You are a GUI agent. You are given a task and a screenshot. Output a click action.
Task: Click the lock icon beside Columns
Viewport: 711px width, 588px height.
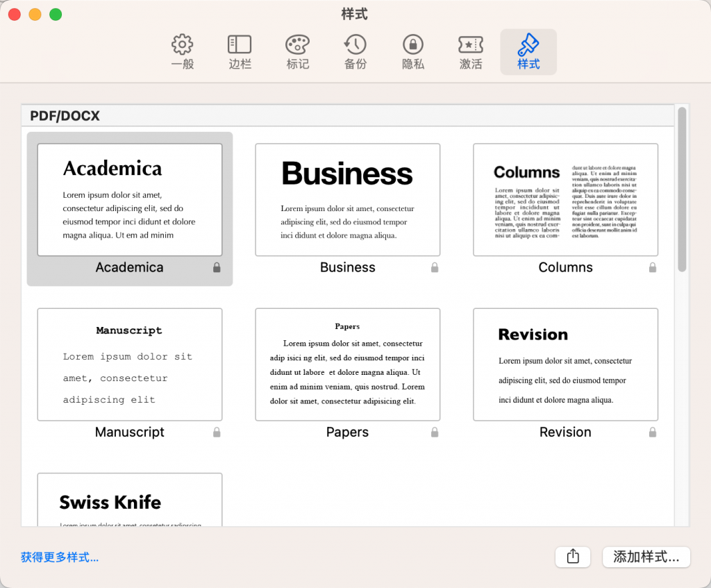(653, 267)
